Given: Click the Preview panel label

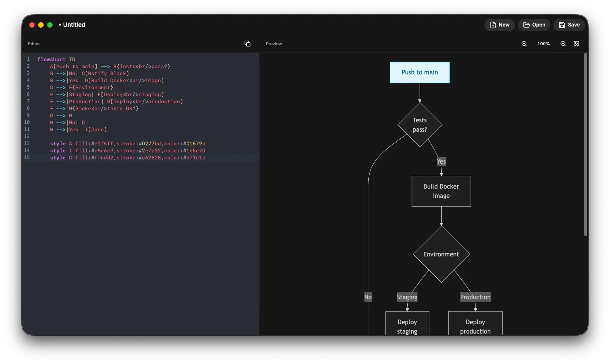Looking at the screenshot, I should (274, 44).
